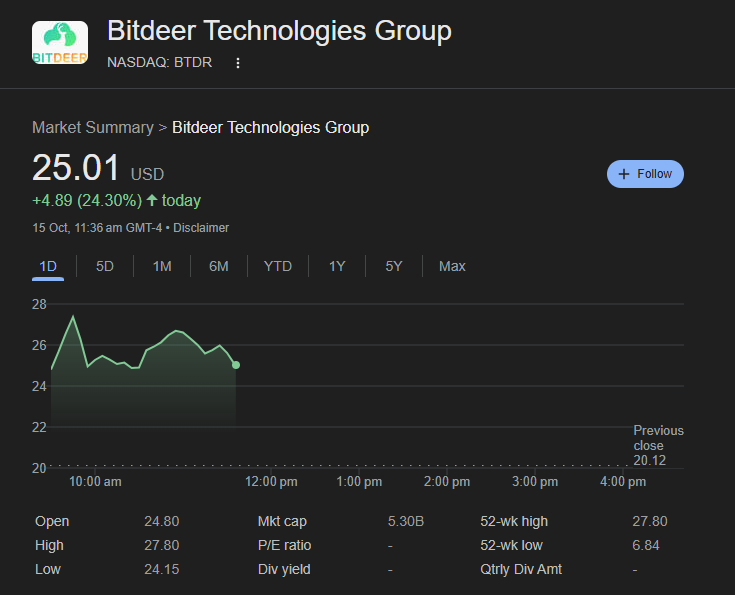
Task: Show the 6M chart range
Action: pos(219,266)
